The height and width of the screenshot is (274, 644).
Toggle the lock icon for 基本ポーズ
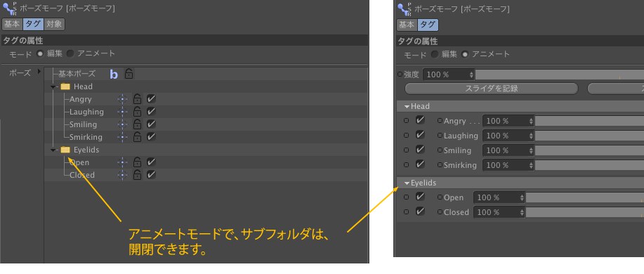coord(129,74)
